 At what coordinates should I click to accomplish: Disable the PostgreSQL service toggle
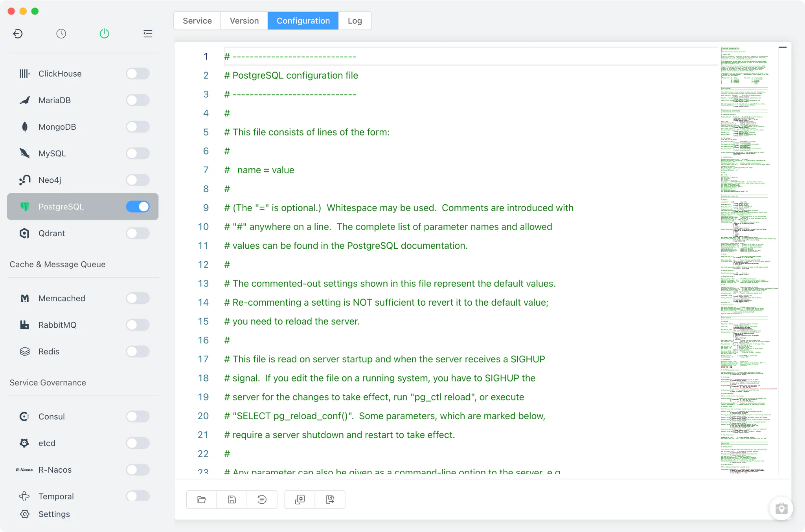(138, 207)
